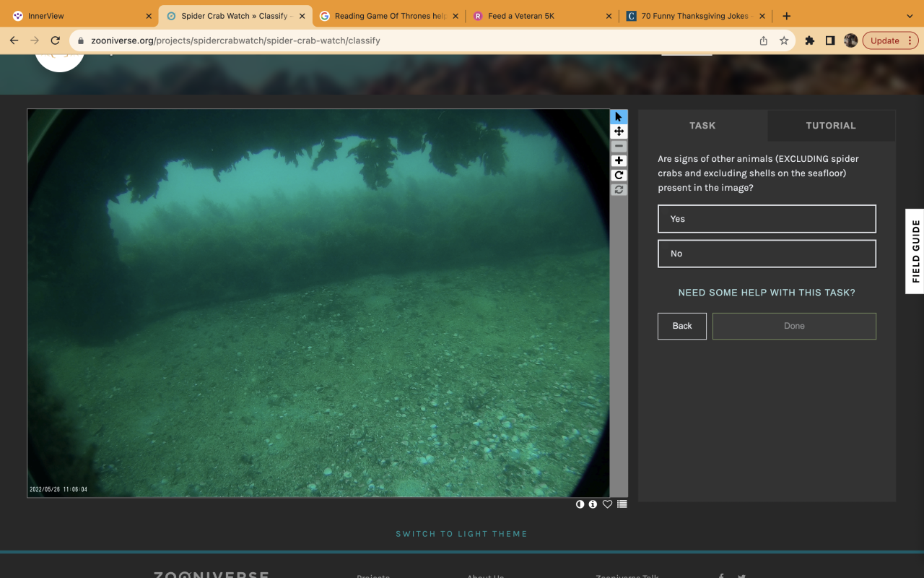Go forward in browser history
924x578 pixels.
pyautogui.click(x=35, y=40)
